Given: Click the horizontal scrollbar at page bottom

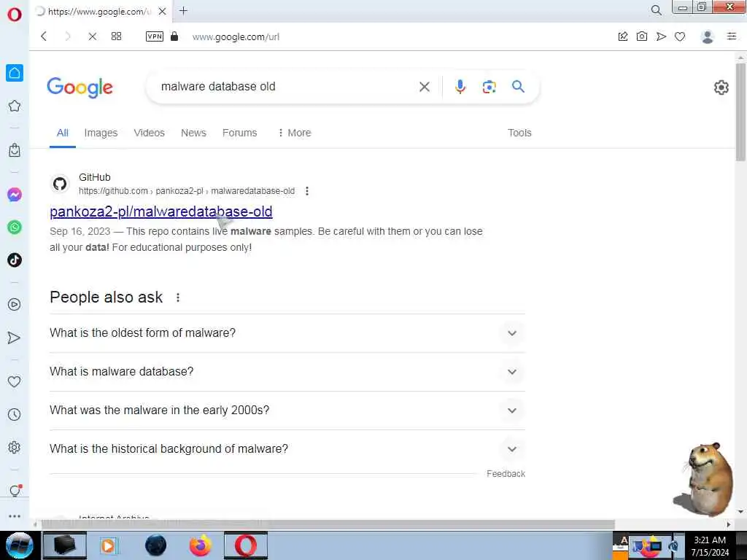Looking at the screenshot, I should 328,524.
